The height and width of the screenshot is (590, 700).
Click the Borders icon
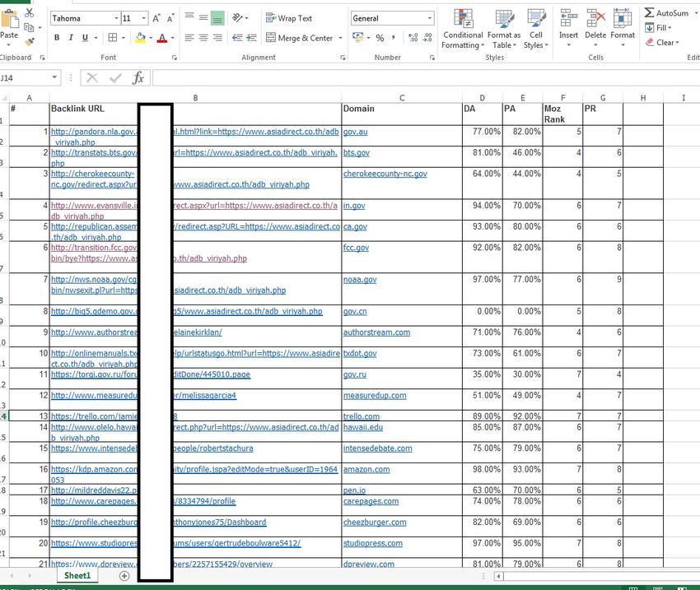click(113, 38)
